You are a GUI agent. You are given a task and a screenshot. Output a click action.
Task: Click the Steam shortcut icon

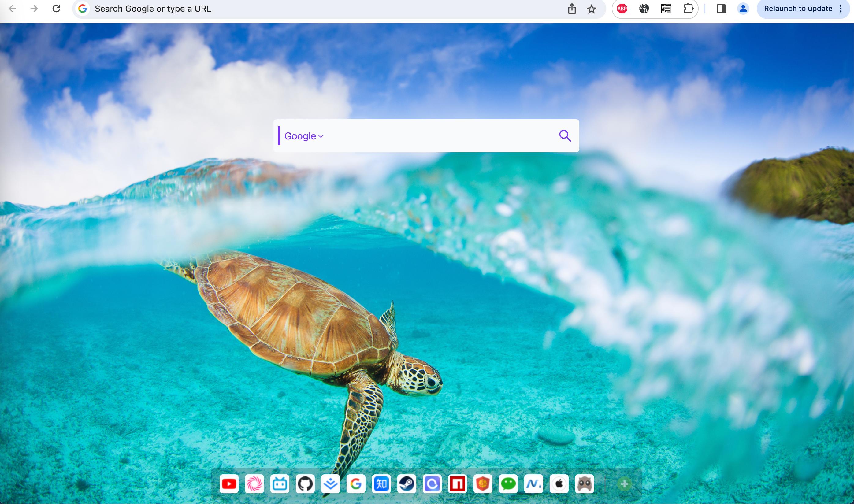(x=407, y=484)
